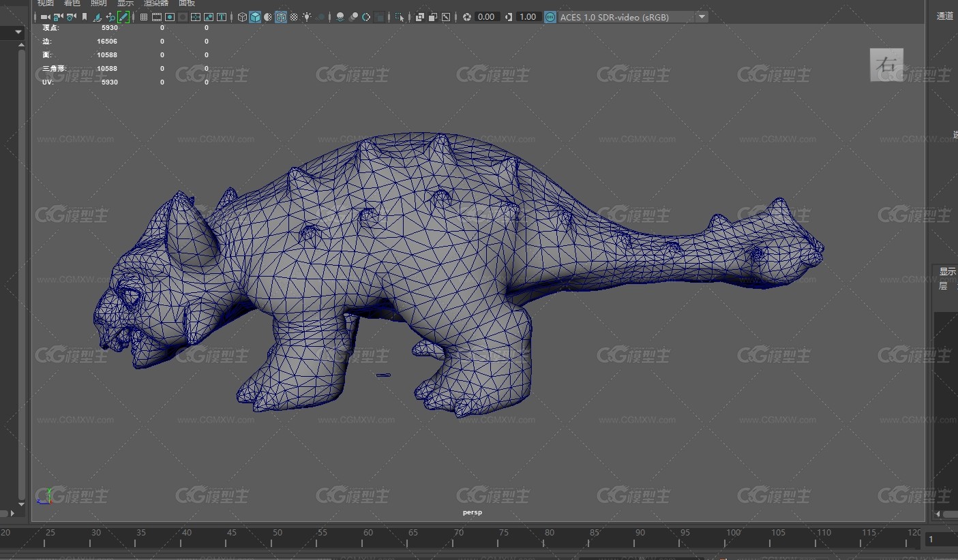
Task: Click the XYZ axis gizmo in the viewport corner
Action: click(x=44, y=497)
